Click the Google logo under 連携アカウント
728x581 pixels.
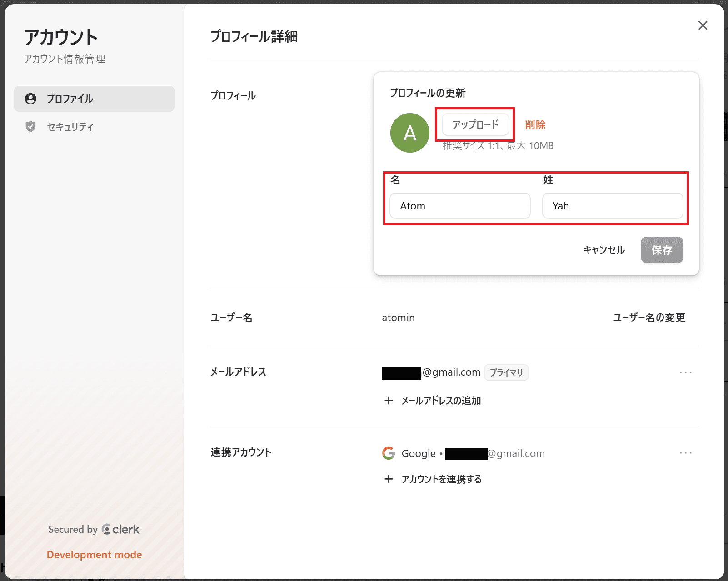(389, 453)
